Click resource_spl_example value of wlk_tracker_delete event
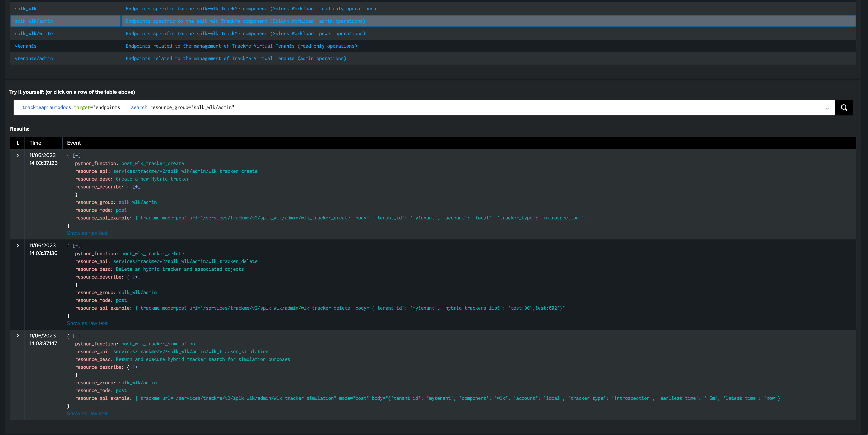868x435 pixels. 350,308
